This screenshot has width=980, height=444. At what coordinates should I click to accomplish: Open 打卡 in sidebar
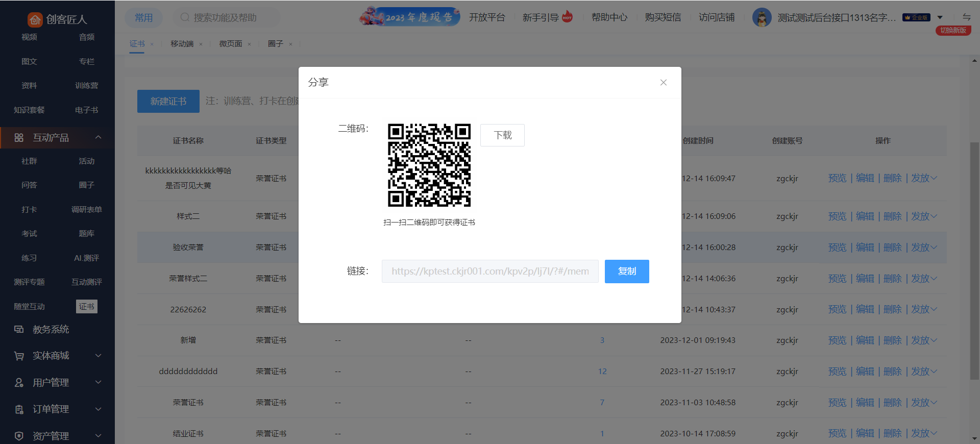click(x=29, y=209)
